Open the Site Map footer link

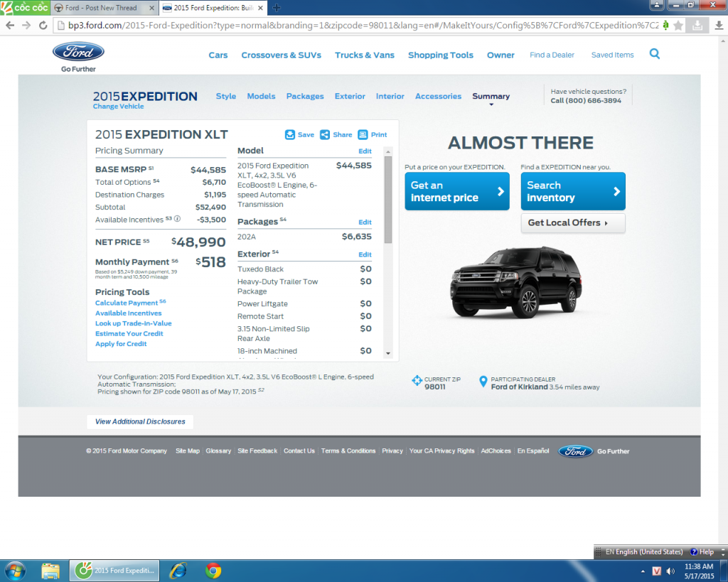tap(188, 451)
